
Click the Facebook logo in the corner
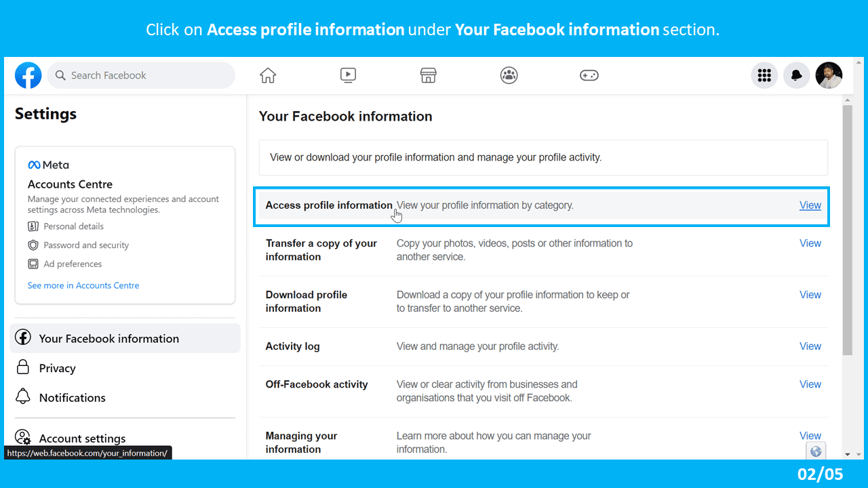[28, 75]
